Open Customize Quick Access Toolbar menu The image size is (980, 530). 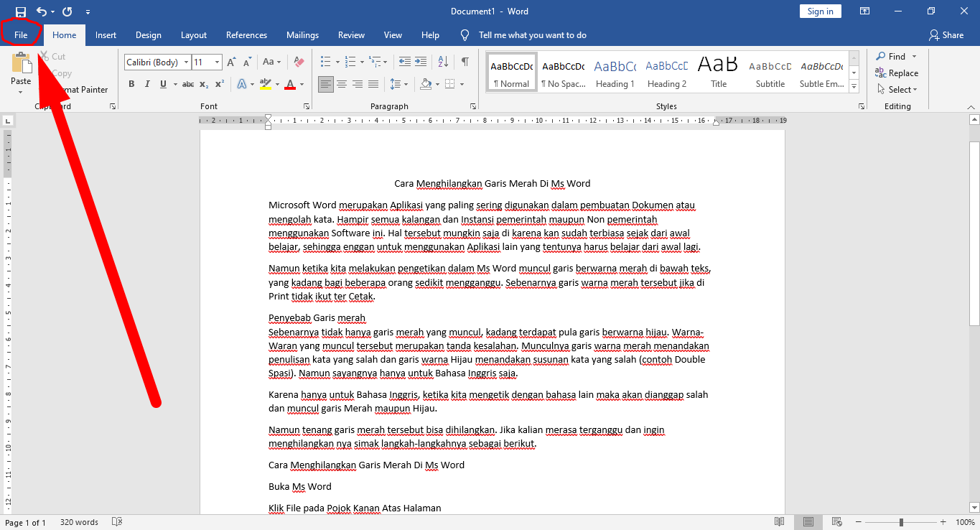(88, 11)
